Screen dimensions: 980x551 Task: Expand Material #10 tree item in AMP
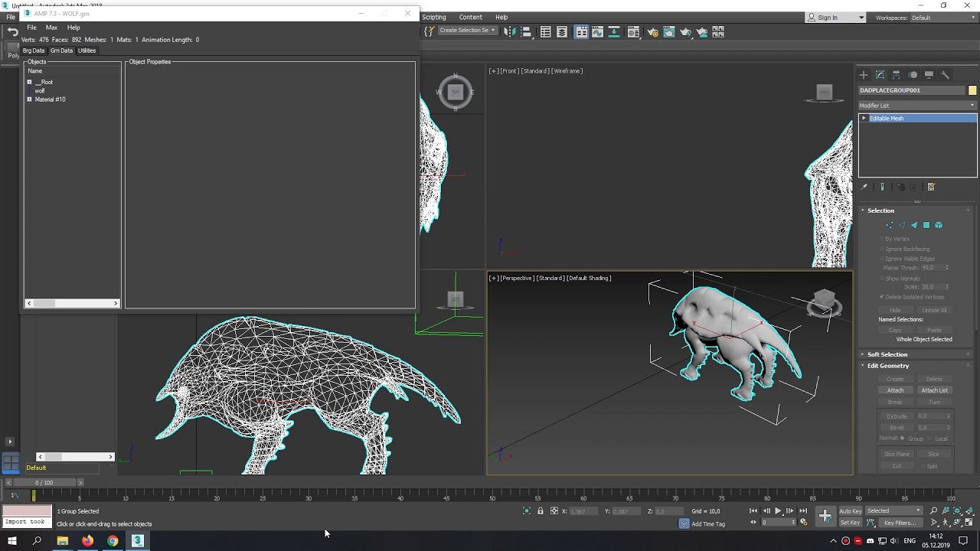pos(29,99)
